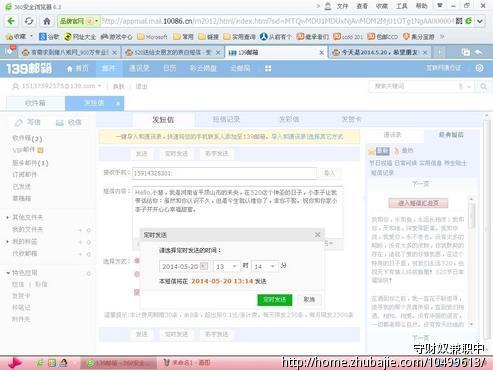Click the browser home icon
This screenshot has width=493, height=370.
(47, 21)
